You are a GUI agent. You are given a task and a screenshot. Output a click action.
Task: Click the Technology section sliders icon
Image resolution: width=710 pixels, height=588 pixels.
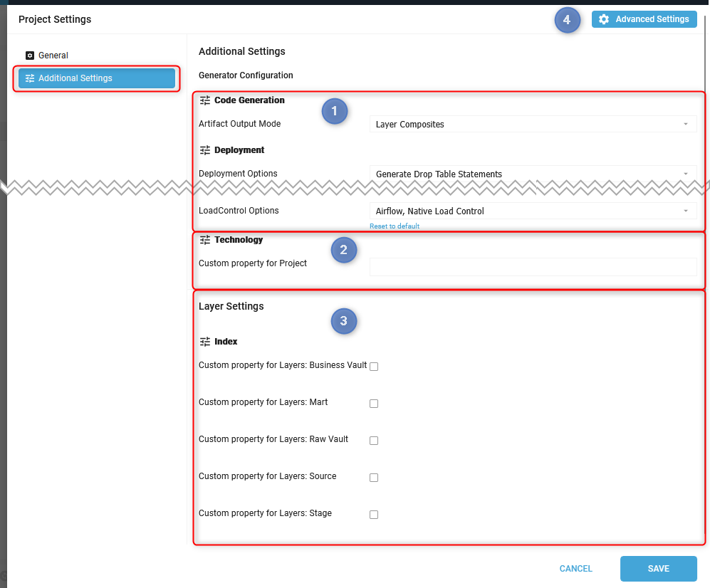coord(205,240)
